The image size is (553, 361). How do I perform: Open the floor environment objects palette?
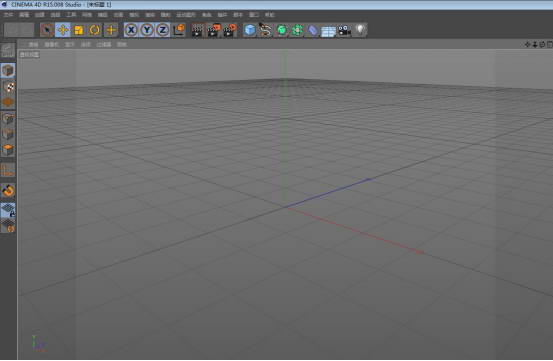[x=328, y=31]
